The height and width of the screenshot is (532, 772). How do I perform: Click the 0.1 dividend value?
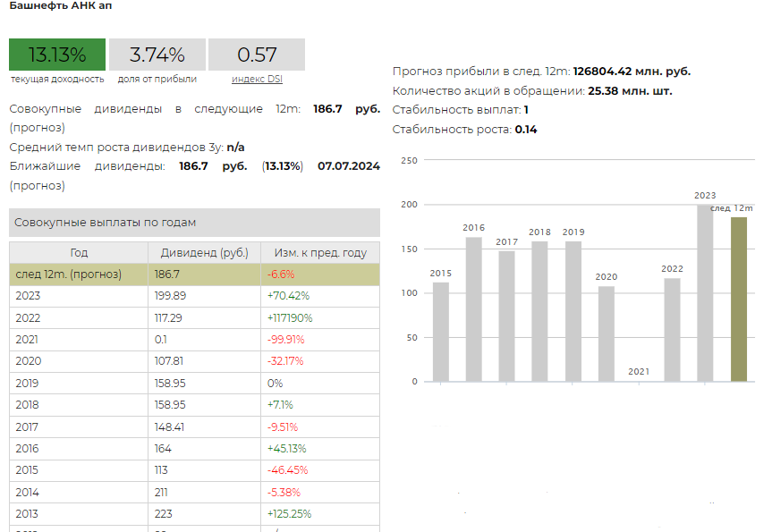tap(160, 340)
